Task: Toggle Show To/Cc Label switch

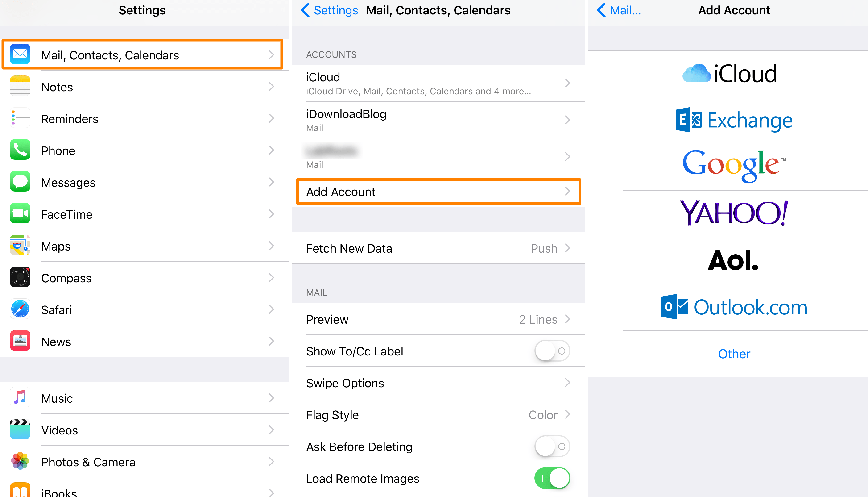Action: tap(551, 351)
